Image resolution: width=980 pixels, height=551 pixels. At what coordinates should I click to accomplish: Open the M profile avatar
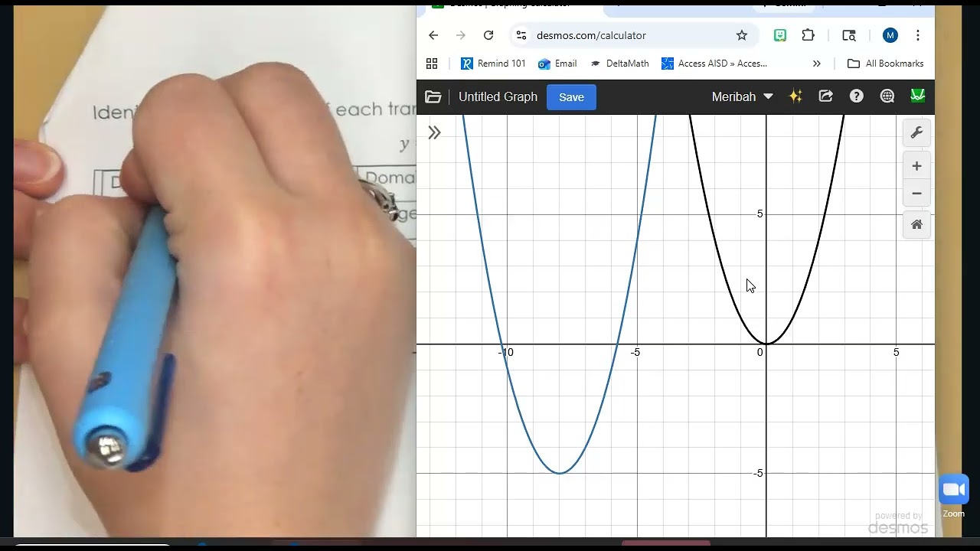(890, 35)
